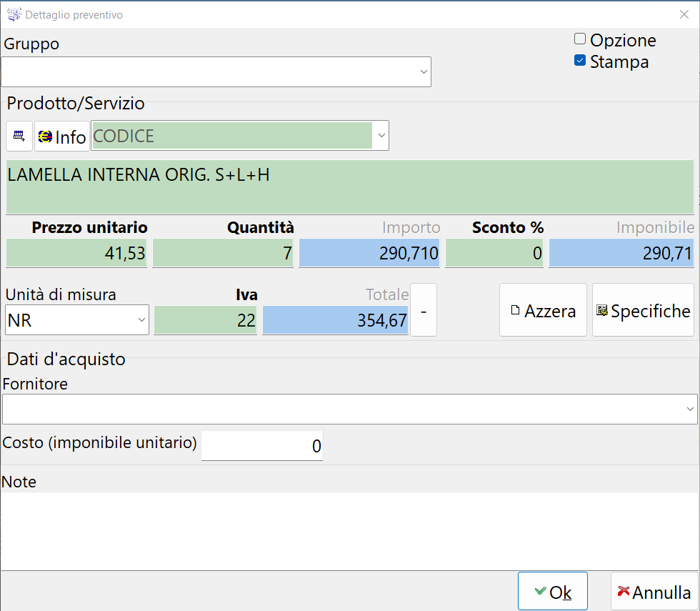Screen dimensions: 700x611
Task: Confirm with the Ok button
Action: [552, 592]
